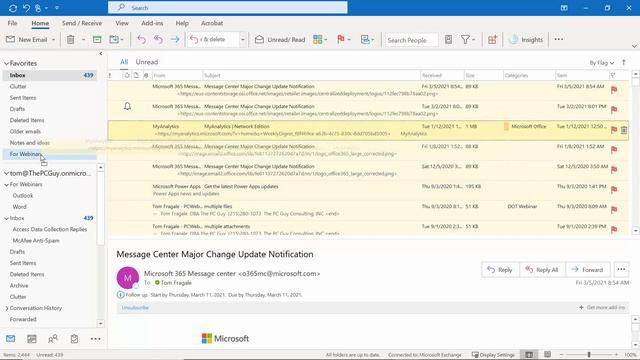This screenshot has height=360, width=640.
Task: Click the ribbon overflow three-dots icon
Action: (559, 39)
